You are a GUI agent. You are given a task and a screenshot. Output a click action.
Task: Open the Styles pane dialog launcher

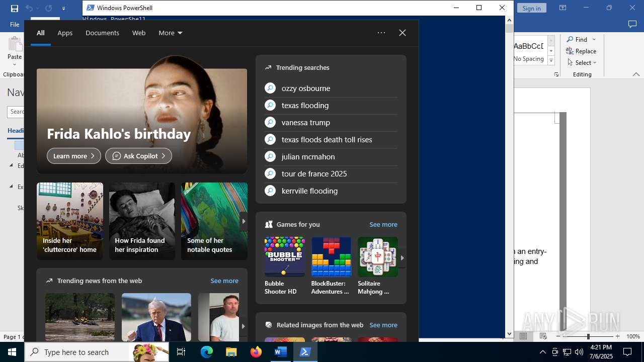[x=556, y=74]
